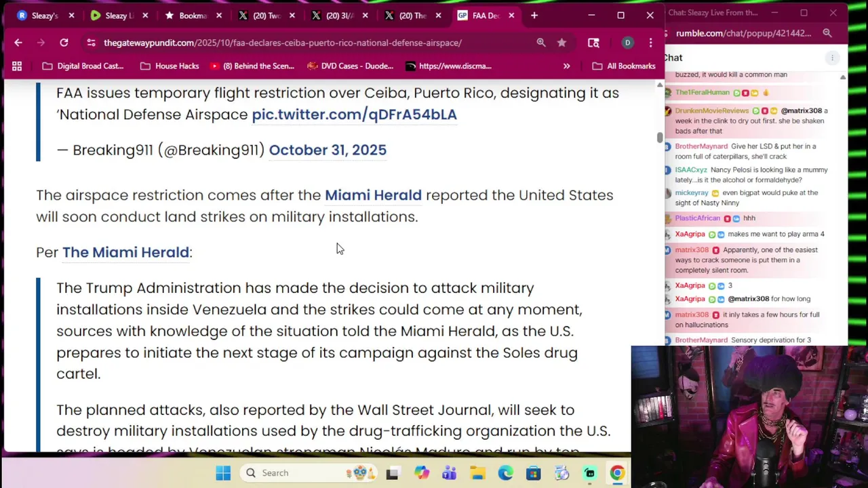868x488 pixels.
Task: Select username DrunkenMovieReviews in chat
Action: 711,110
